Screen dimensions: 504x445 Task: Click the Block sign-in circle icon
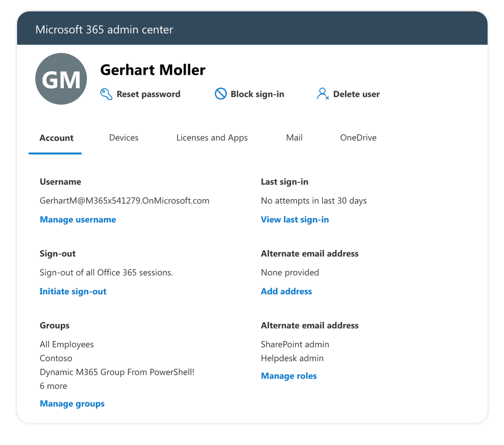coord(220,94)
